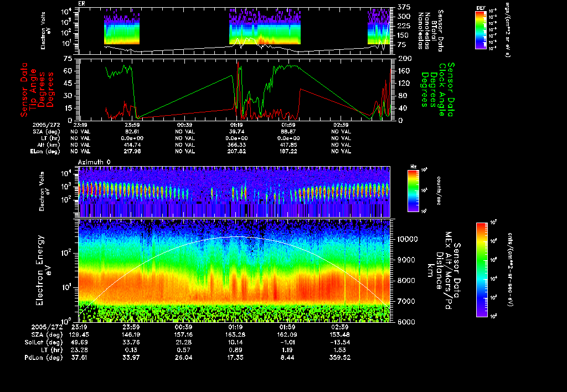567x392 pixels.
Task: Click the DEF color scale bar
Action: [x=481, y=30]
